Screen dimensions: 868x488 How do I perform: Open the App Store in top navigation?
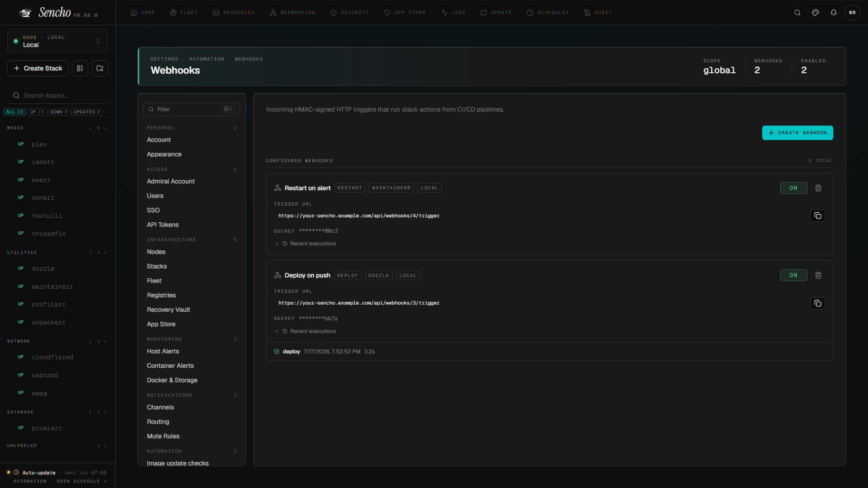click(x=405, y=13)
